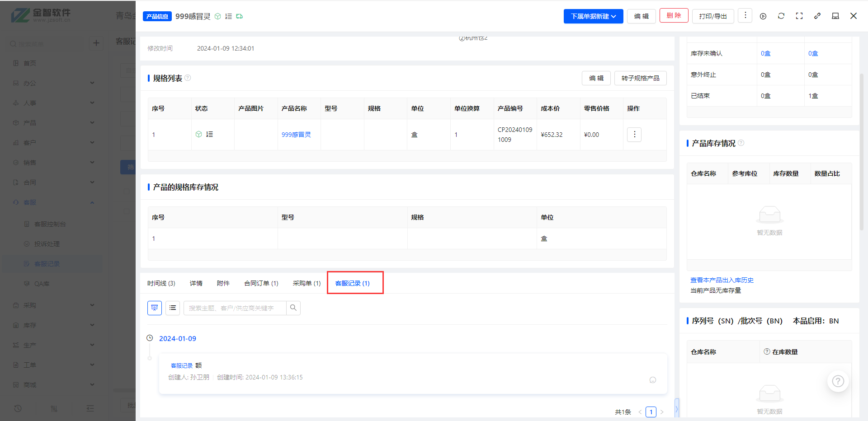Image resolution: width=868 pixels, height=421 pixels.
Task: Expand 采购 menu in sidebar
Action: (53, 305)
